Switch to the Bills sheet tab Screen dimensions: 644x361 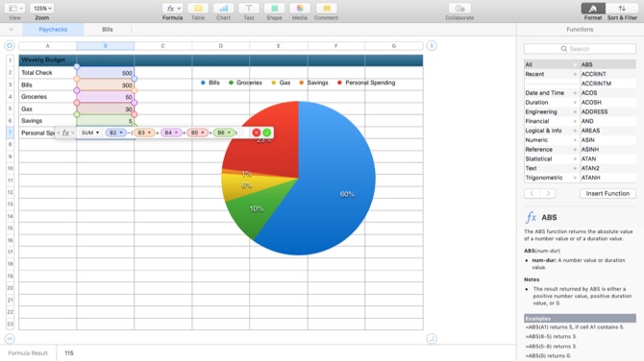pos(108,30)
